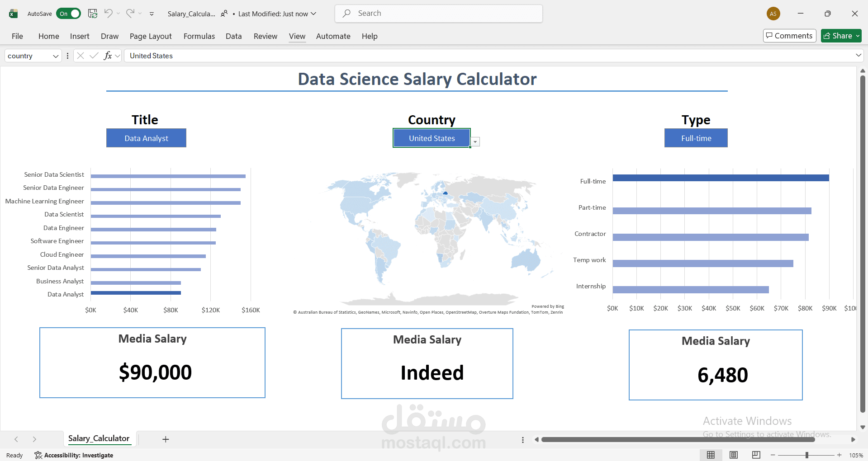The image size is (868, 461).
Task: Click the Full-time bar in Type chart
Action: [x=721, y=178]
